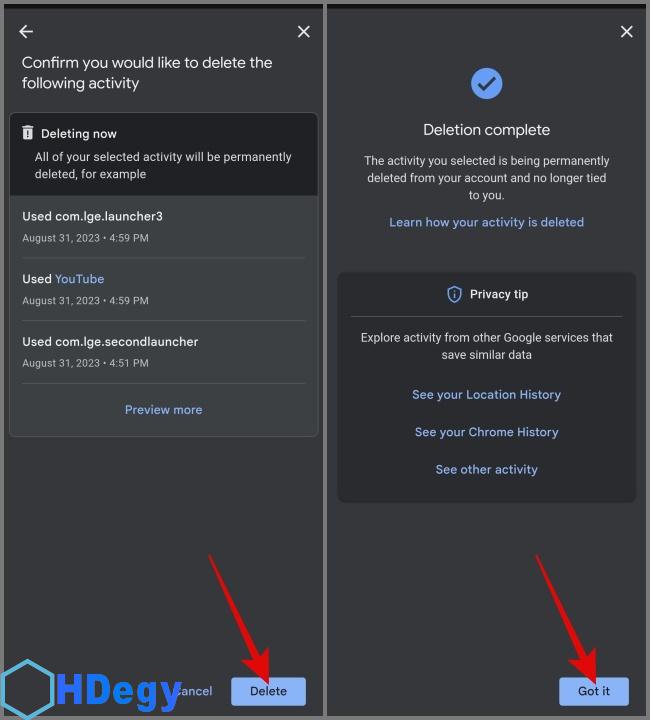Open Learn how your activity is deleted
Screen dimensions: 650x720
487,222
